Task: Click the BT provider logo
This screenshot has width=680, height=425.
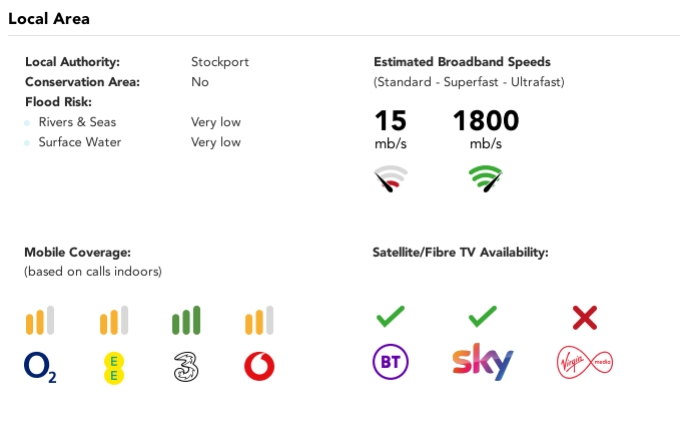Action: (x=390, y=362)
